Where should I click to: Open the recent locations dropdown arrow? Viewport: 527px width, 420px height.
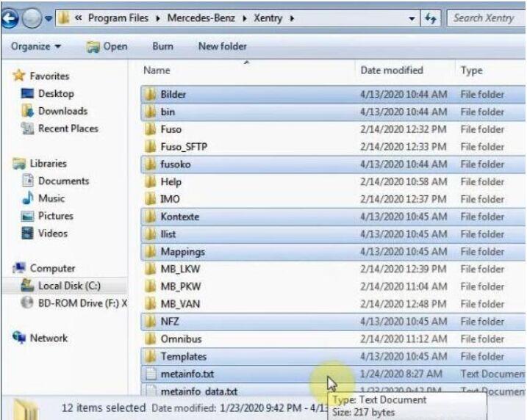49,18
